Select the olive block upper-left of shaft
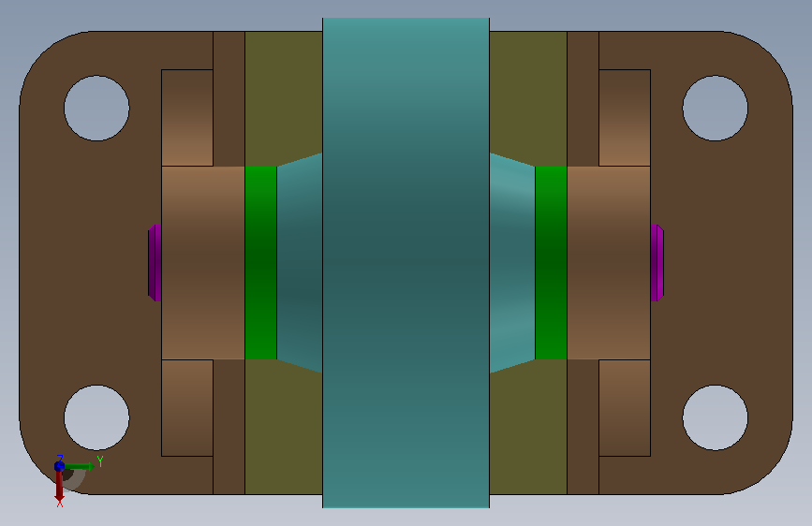The width and height of the screenshot is (812, 526). (x=283, y=98)
